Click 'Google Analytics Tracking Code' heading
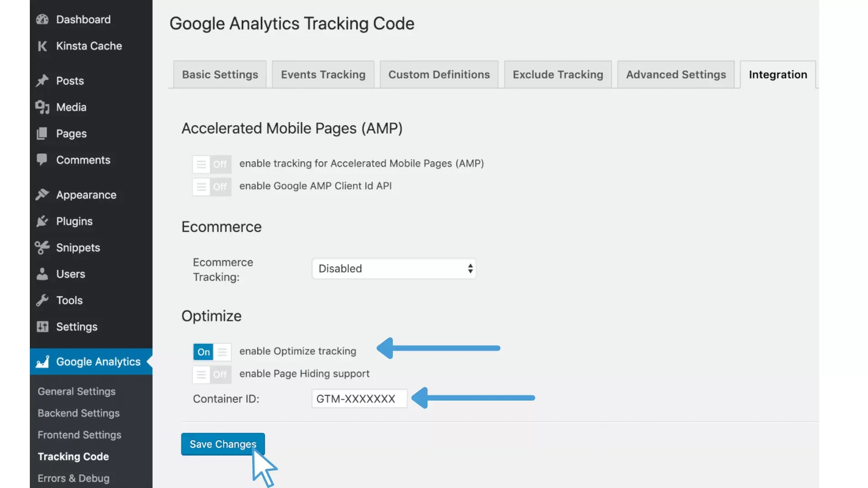 pyautogui.click(x=292, y=23)
